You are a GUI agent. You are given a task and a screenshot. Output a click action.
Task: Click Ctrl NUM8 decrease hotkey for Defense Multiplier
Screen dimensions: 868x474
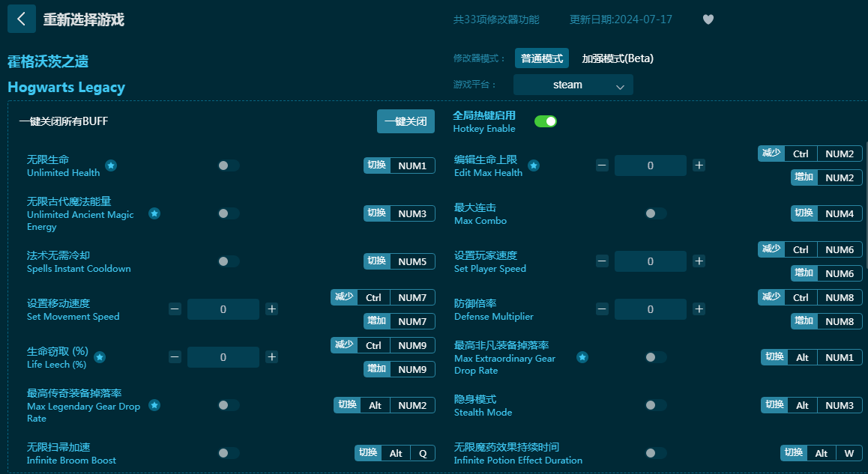(810, 297)
